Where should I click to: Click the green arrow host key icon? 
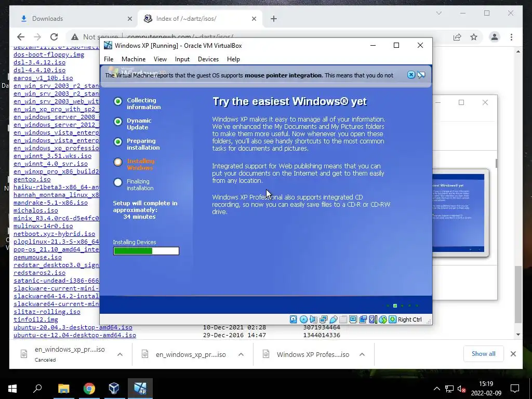coord(393,320)
